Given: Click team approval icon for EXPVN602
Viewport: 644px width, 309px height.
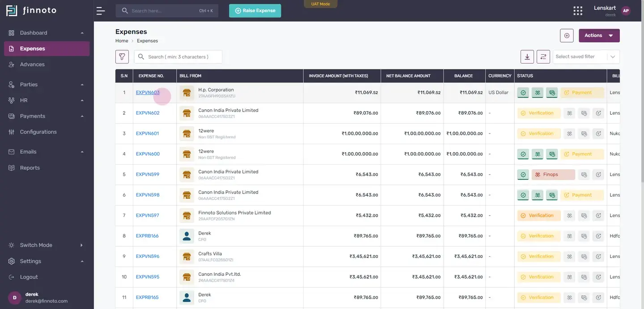Looking at the screenshot, I should [569, 113].
